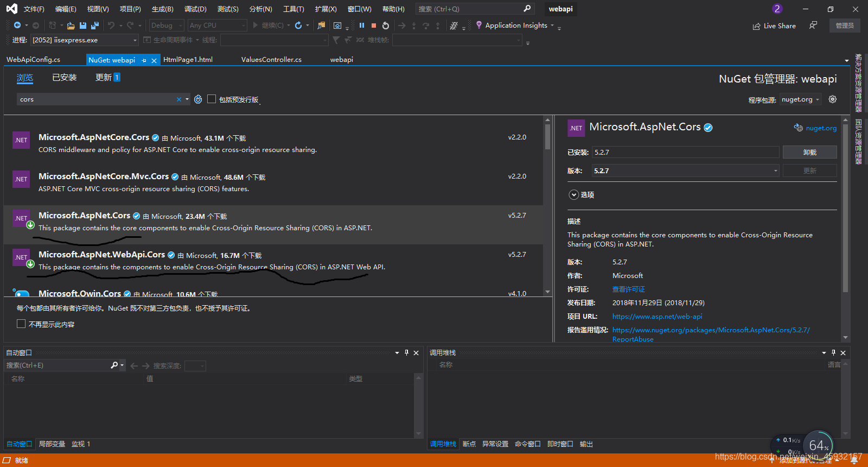
Task: Toggle pin on the Call Stack window
Action: (834, 353)
